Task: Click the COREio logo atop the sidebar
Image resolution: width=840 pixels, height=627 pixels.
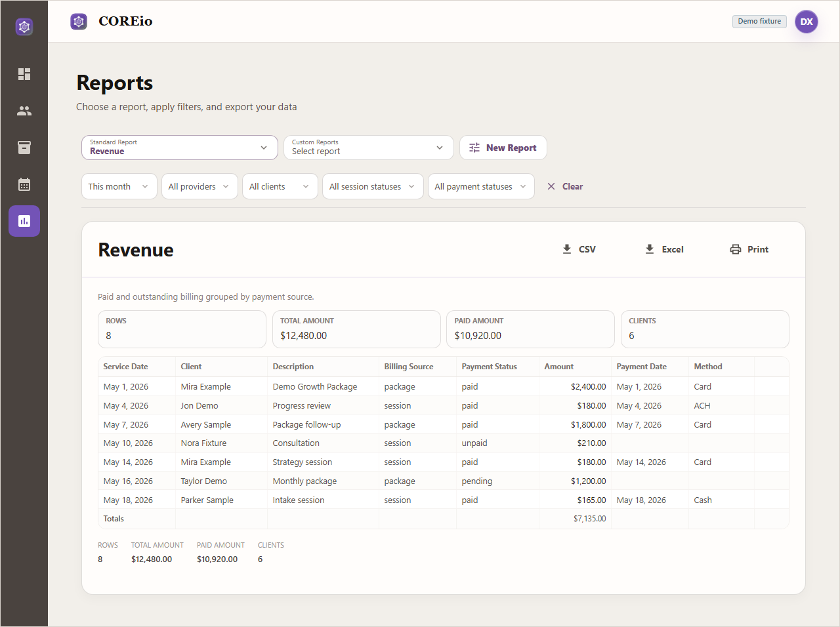Action: [24, 27]
